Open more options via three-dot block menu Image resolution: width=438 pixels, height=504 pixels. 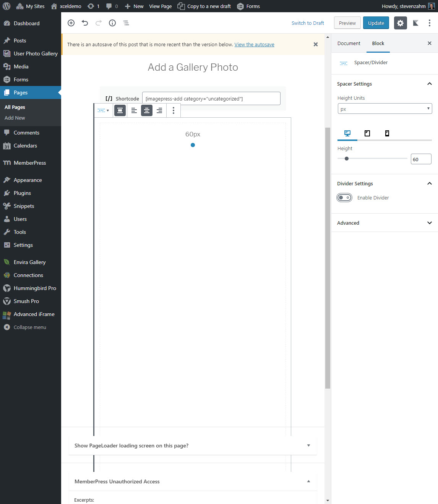tap(173, 110)
